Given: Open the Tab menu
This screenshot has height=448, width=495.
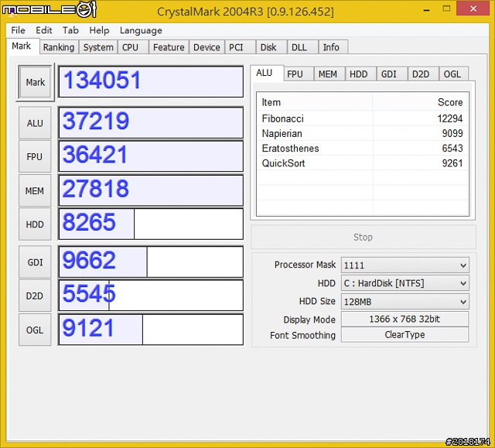Looking at the screenshot, I should click(70, 30).
